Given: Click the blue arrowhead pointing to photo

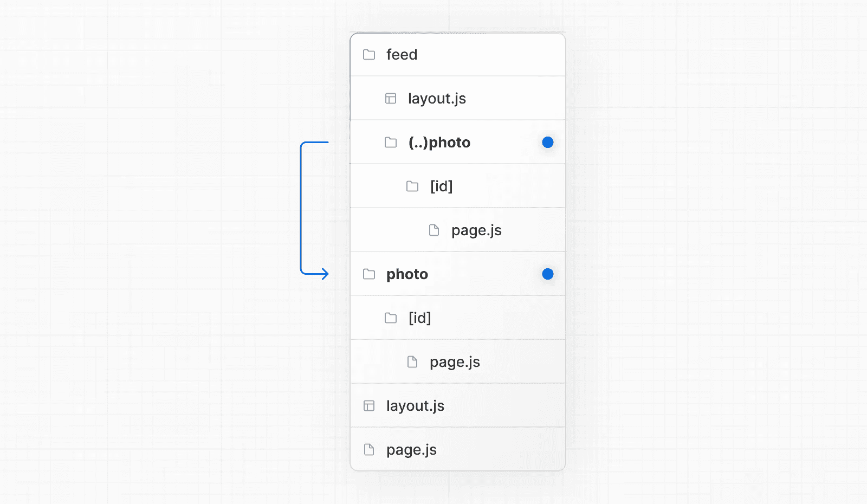Looking at the screenshot, I should (325, 274).
